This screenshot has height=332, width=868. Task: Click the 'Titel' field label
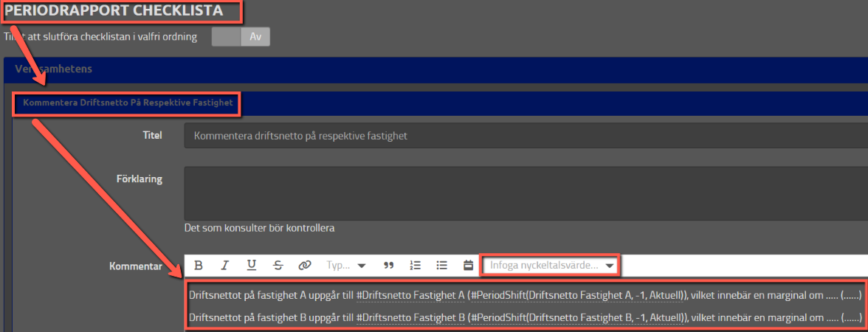[x=152, y=135]
